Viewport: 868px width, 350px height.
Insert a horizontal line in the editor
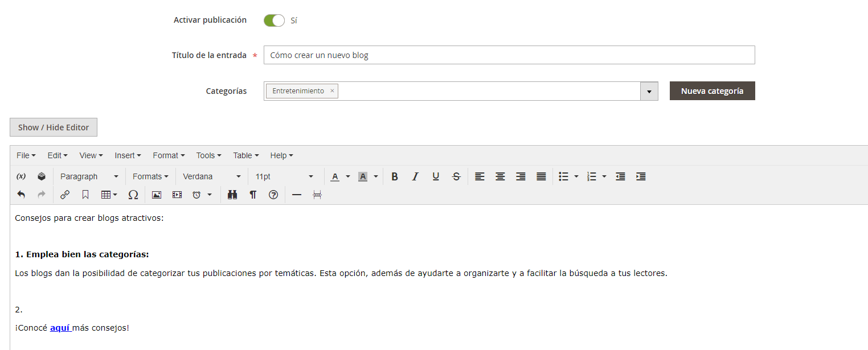(x=297, y=195)
